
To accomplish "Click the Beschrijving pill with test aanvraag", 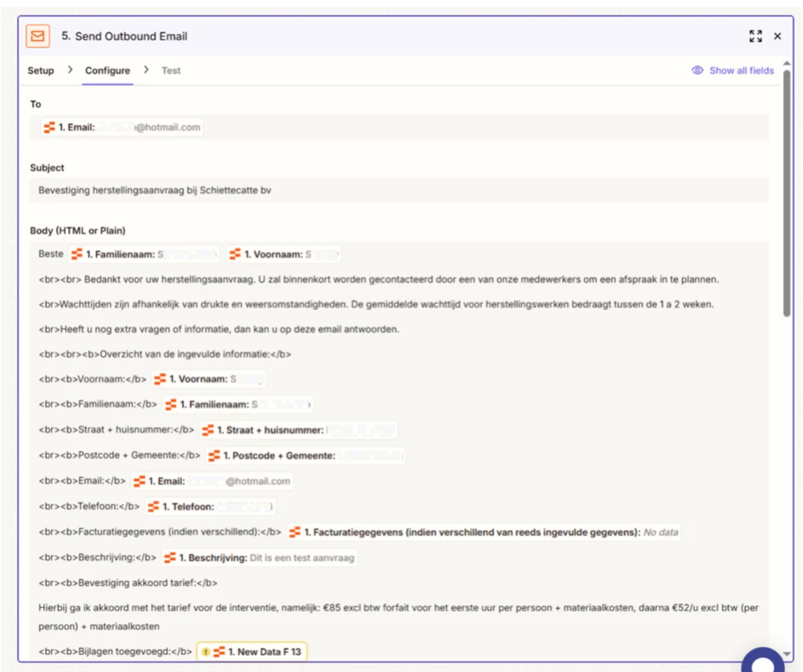I will tap(259, 558).
